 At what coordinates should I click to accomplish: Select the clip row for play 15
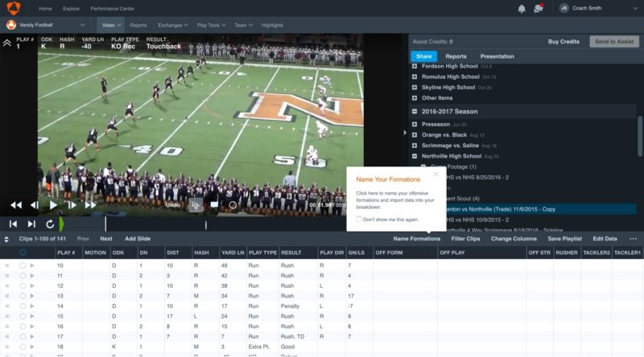point(23,316)
